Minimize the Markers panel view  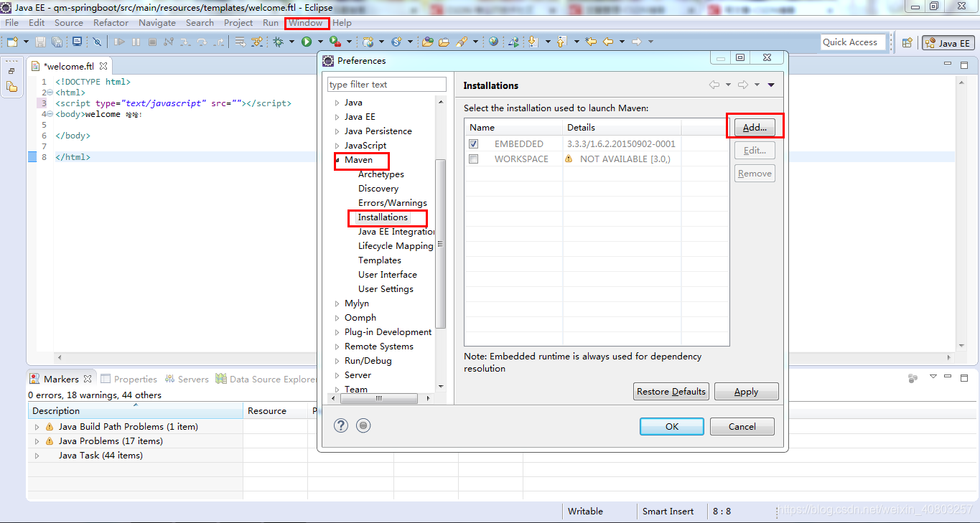(949, 377)
